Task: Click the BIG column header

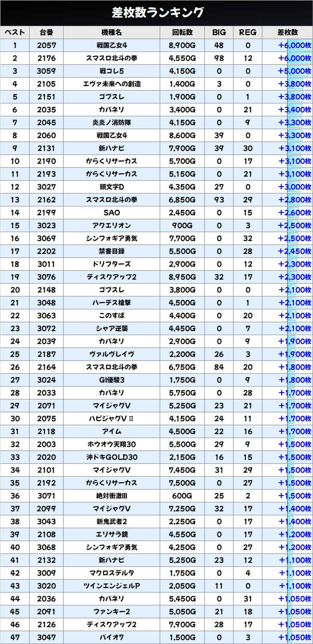Action: point(219,33)
